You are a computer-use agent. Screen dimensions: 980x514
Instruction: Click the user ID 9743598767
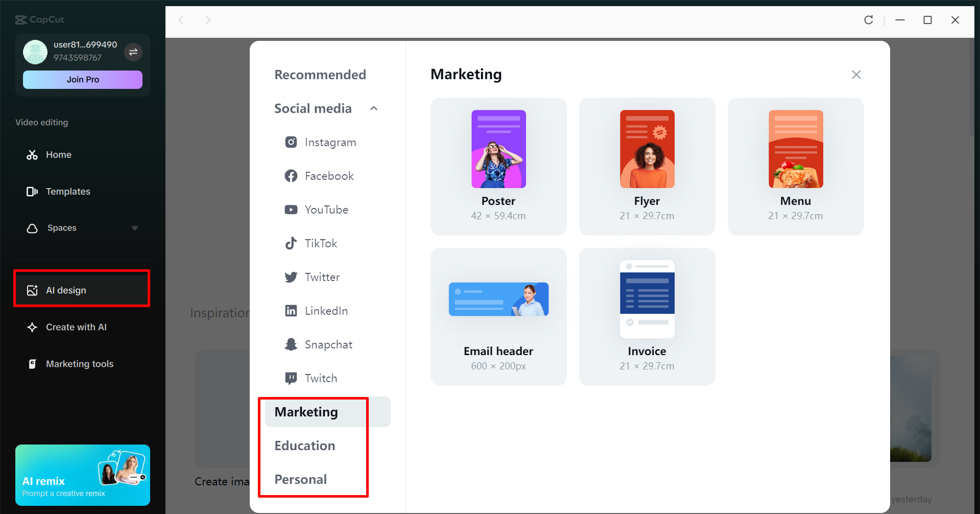tap(78, 58)
